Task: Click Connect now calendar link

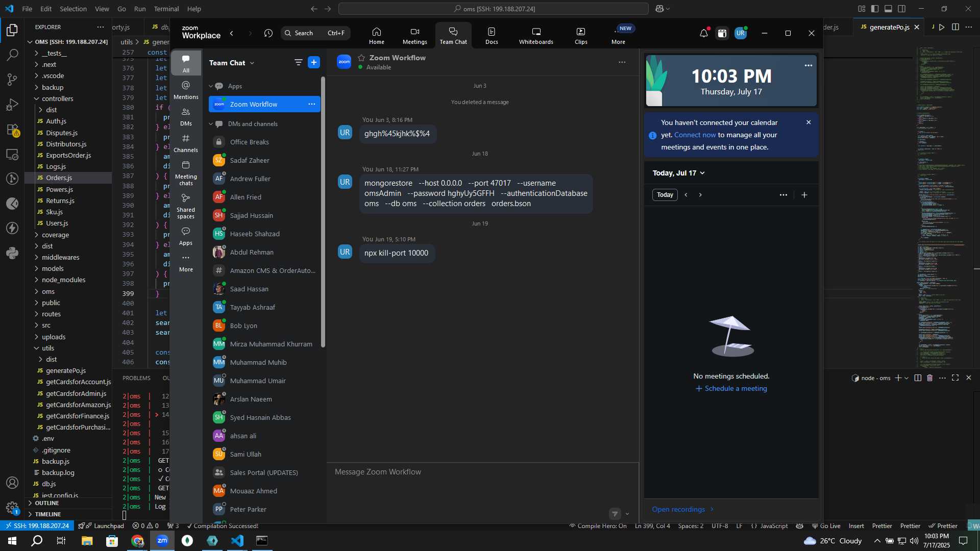Action: [695, 135]
